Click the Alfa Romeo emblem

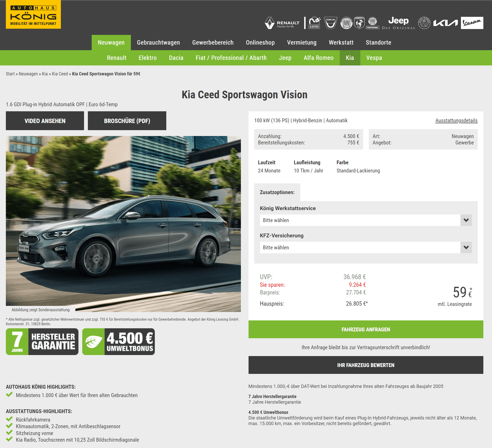pos(424,23)
